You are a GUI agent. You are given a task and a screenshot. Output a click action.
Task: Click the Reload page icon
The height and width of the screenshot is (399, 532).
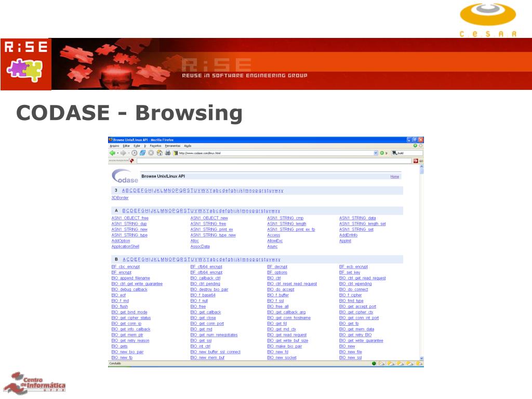coord(142,153)
